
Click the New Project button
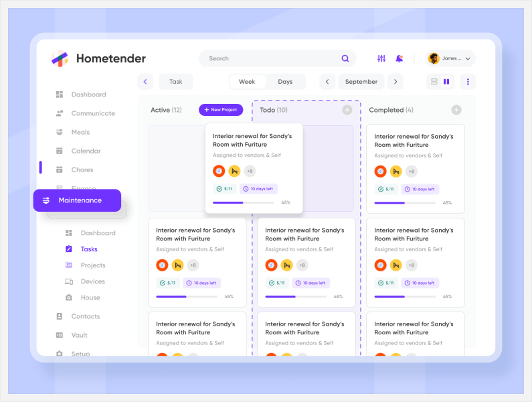(221, 110)
